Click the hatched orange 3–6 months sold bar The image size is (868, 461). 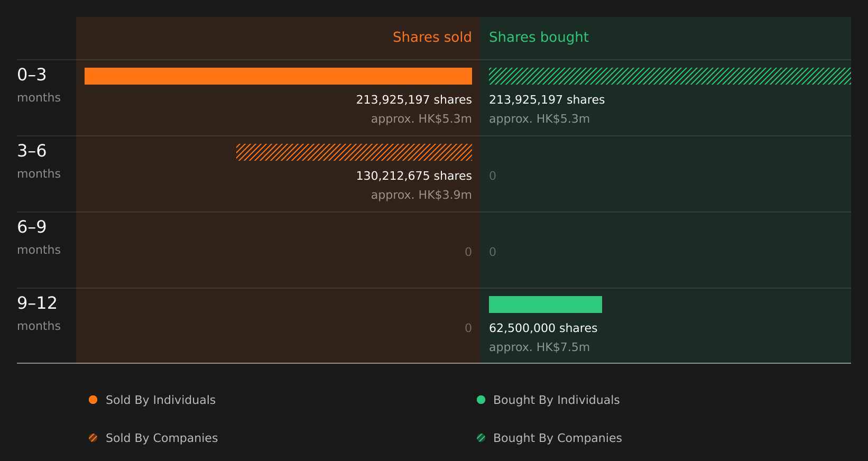(x=354, y=152)
